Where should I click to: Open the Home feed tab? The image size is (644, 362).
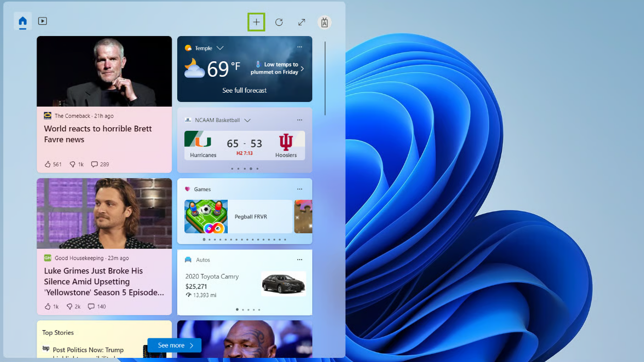[x=23, y=21]
